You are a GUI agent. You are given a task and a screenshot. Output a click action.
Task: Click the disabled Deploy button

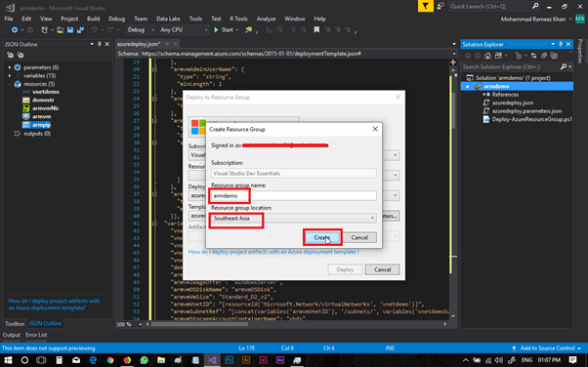[345, 269]
